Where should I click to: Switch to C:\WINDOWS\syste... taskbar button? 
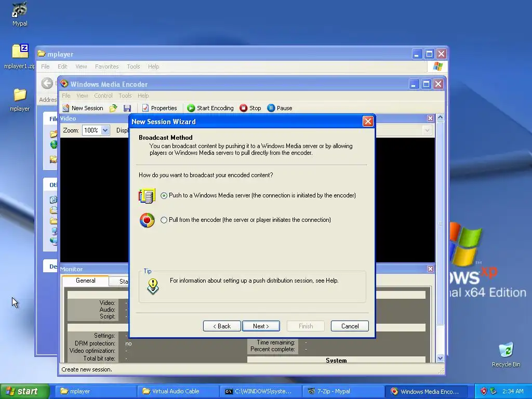(261, 392)
